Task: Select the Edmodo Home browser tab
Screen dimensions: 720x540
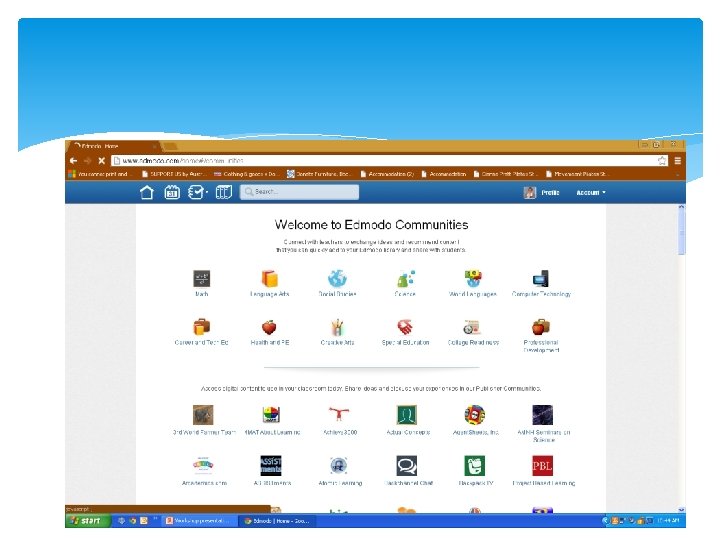Action: (x=113, y=146)
